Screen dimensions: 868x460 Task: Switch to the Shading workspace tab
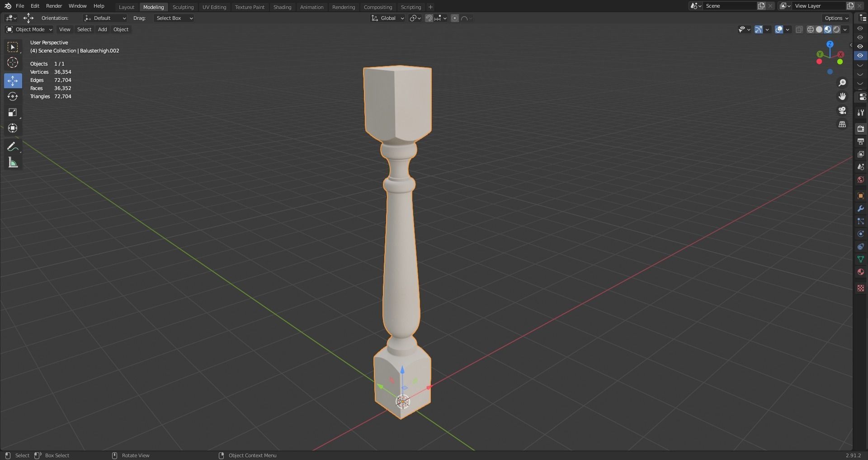coord(282,7)
